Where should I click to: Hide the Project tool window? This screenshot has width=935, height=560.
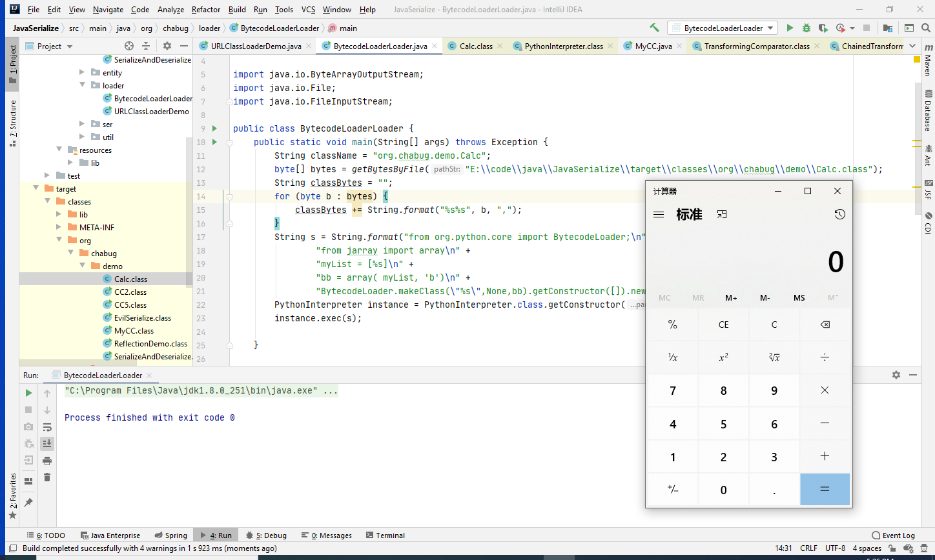pos(184,46)
